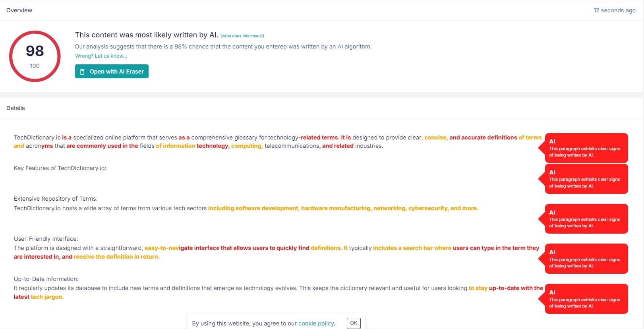
Task: Open with AI Eraser button label
Action: tap(116, 72)
